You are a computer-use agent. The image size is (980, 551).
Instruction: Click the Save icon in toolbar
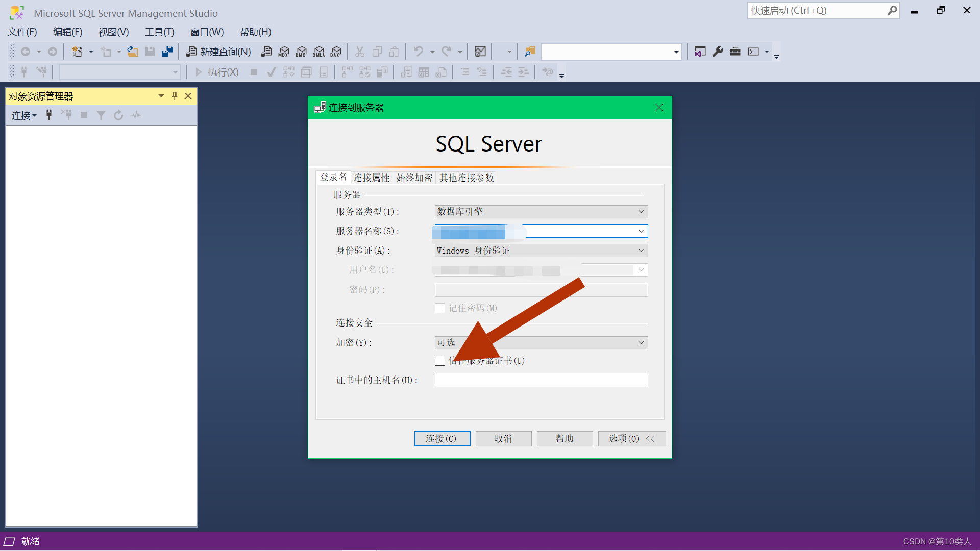150,52
